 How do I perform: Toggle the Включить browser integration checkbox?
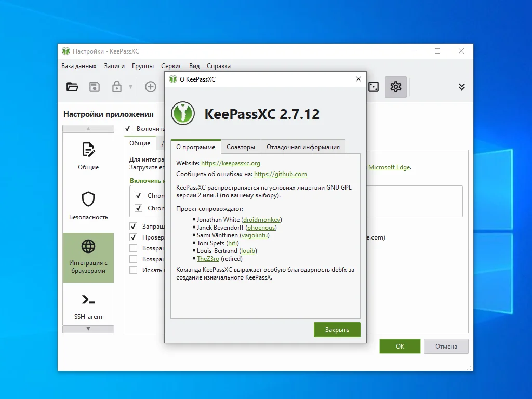pyautogui.click(x=128, y=129)
